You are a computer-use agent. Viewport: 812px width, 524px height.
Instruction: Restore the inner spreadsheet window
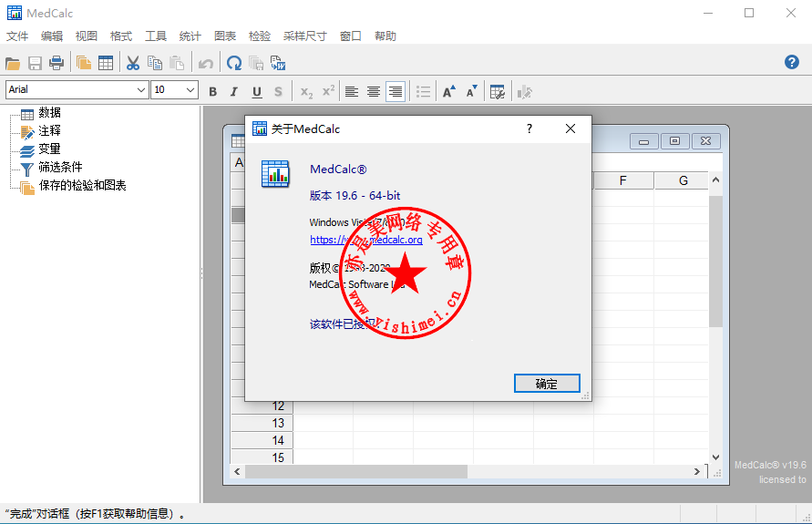pos(674,141)
